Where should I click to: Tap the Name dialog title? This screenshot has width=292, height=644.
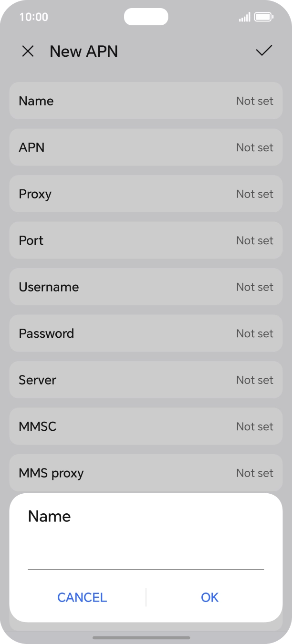point(49,516)
